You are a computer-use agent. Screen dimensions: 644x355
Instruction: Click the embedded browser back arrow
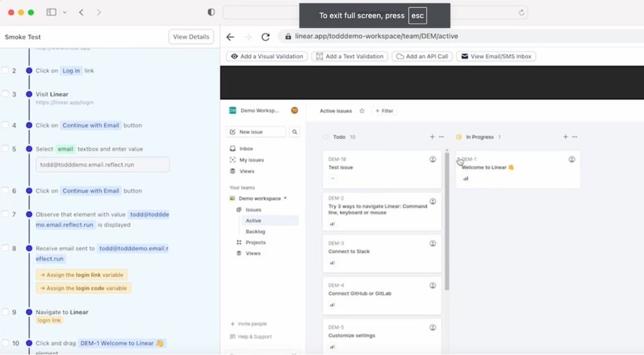pos(230,37)
